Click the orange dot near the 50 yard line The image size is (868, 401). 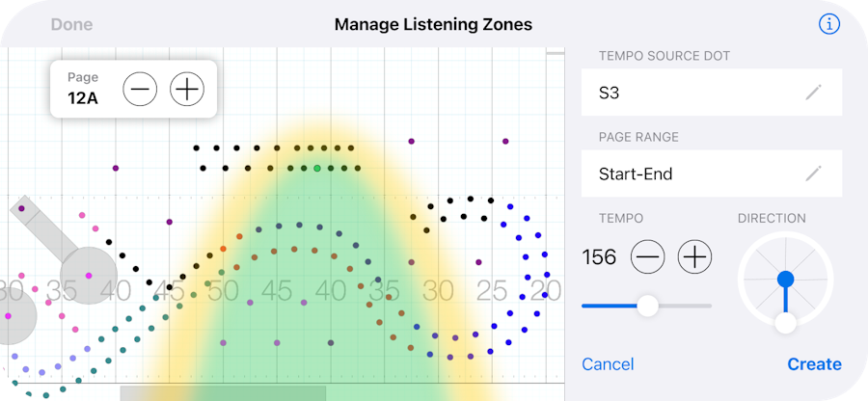[223, 249]
